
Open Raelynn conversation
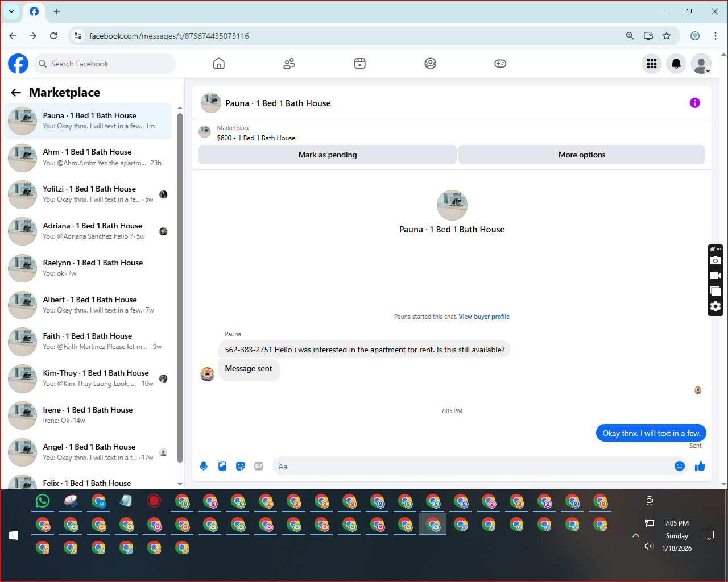88,268
